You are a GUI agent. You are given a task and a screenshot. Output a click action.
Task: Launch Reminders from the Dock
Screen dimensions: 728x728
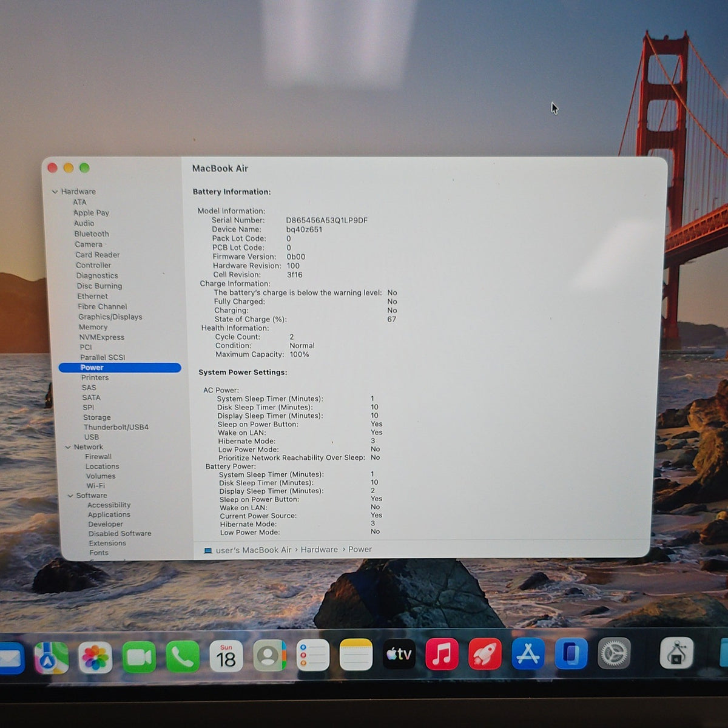[312, 655]
